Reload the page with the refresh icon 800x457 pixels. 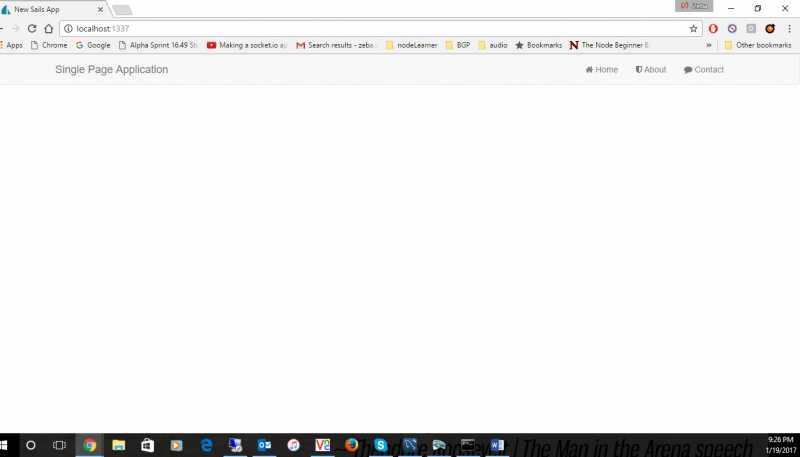point(32,29)
